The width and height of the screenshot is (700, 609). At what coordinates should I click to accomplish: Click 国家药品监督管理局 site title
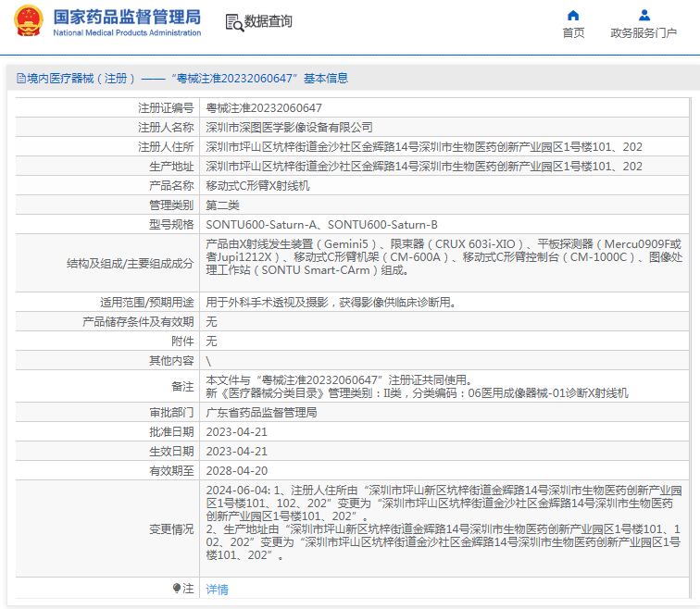click(127, 17)
